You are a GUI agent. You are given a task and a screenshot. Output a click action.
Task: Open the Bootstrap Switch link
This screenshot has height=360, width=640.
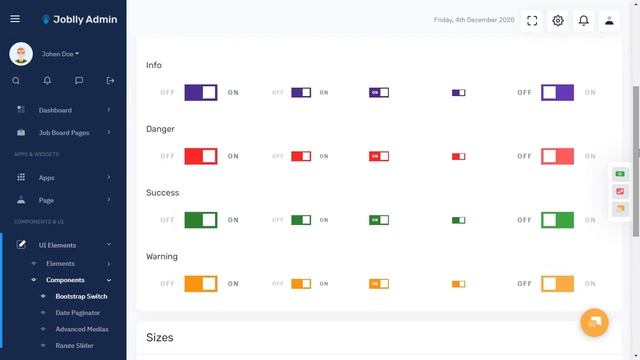(81, 296)
